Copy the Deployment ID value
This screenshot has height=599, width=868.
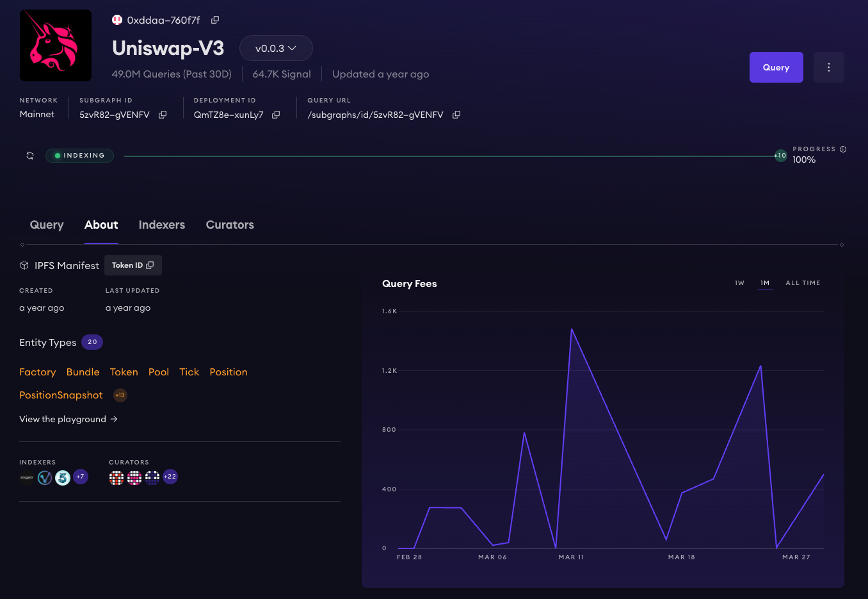(x=276, y=115)
